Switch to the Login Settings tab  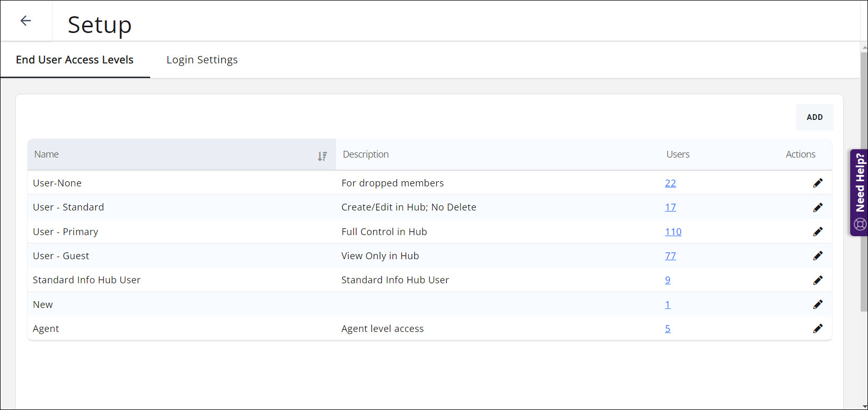coord(201,60)
